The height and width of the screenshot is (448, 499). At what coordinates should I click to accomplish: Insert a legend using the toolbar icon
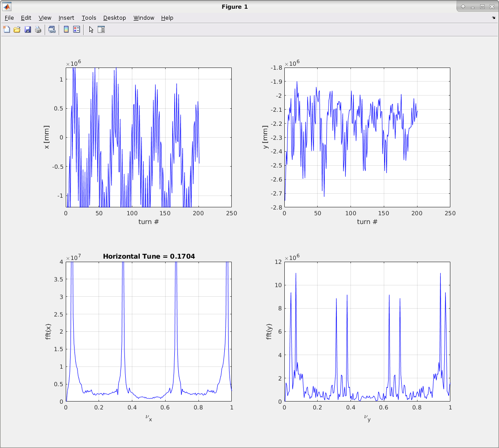[x=77, y=30]
